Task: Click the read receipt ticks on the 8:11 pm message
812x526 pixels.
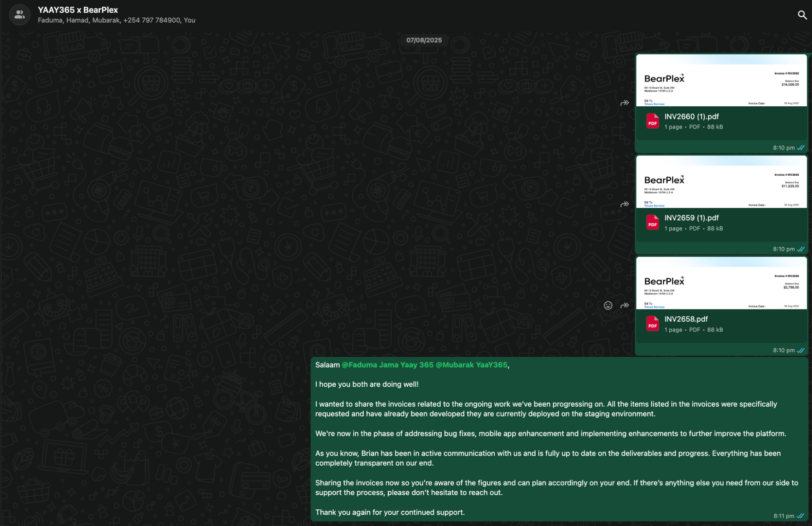Action: [801, 516]
